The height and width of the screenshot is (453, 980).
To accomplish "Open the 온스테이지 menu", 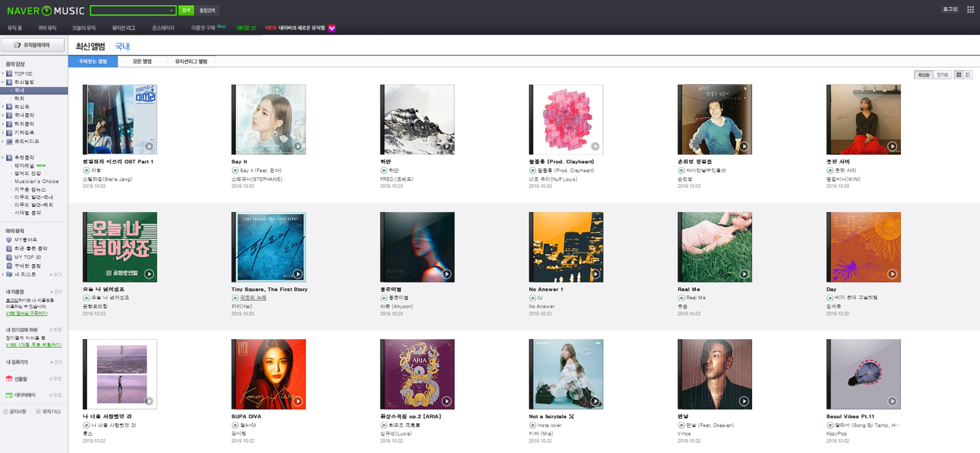I will (163, 28).
